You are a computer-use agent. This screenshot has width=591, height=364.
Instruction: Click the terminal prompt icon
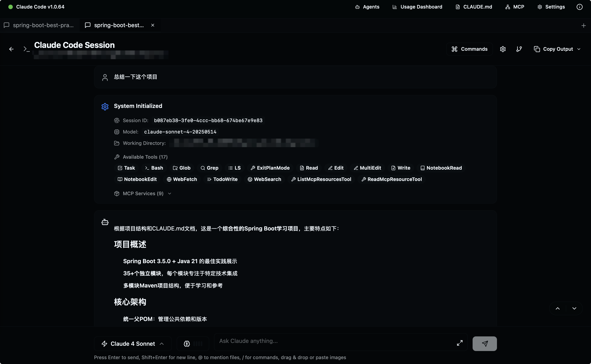[26, 49]
